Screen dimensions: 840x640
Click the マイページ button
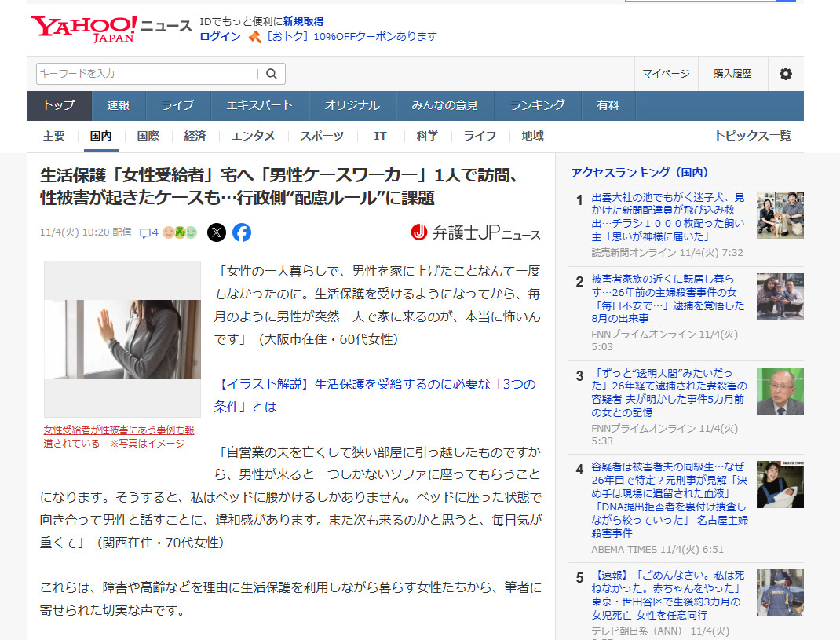pyautogui.click(x=666, y=74)
